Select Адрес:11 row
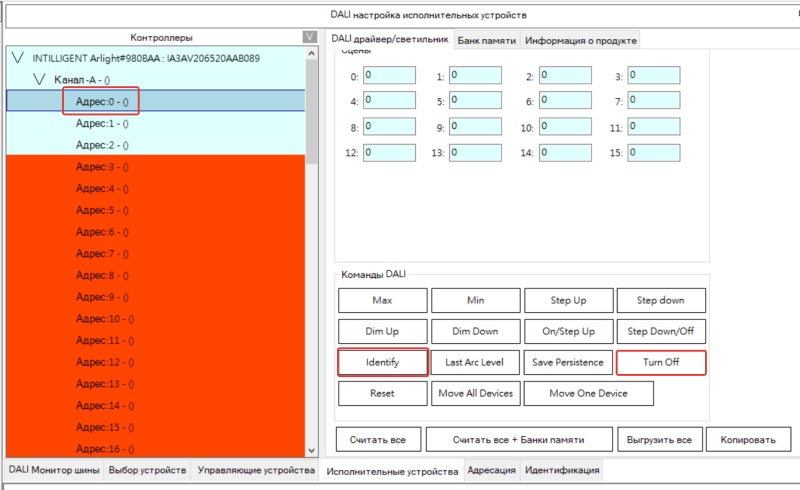Viewport: 800px width, 490px height. [x=156, y=340]
